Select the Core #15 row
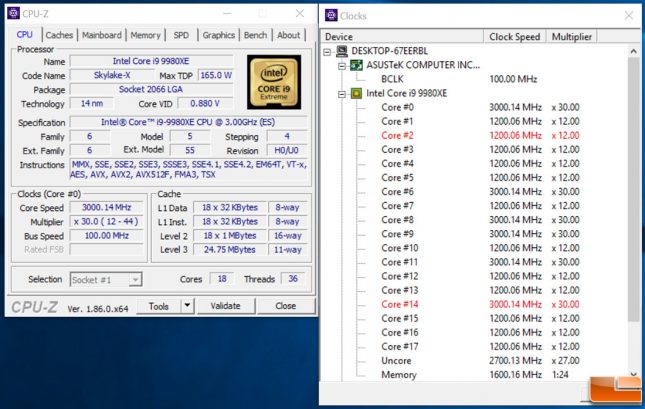645x409 pixels. [x=480, y=318]
